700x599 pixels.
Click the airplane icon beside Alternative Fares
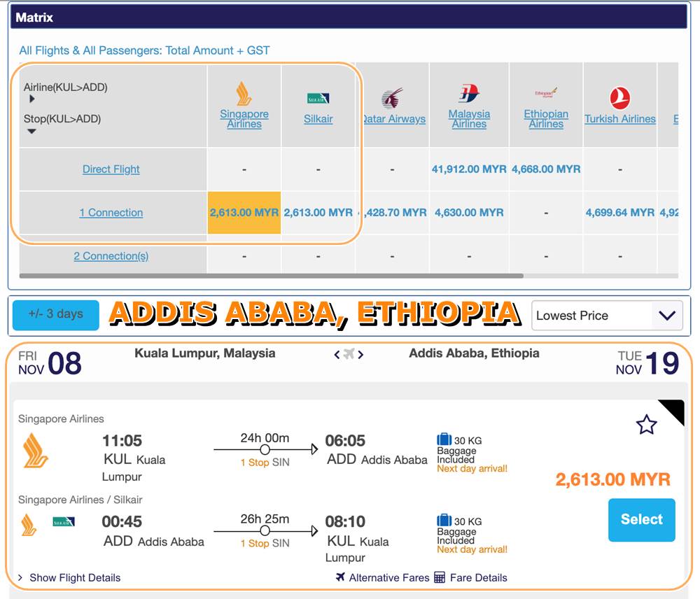(x=340, y=577)
